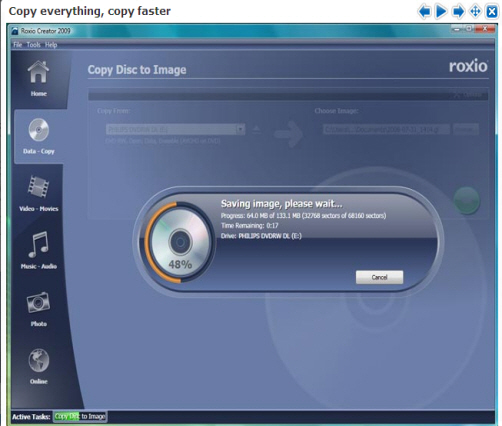
Task: Maximize the Roxio Creator window
Action: pos(469,29)
